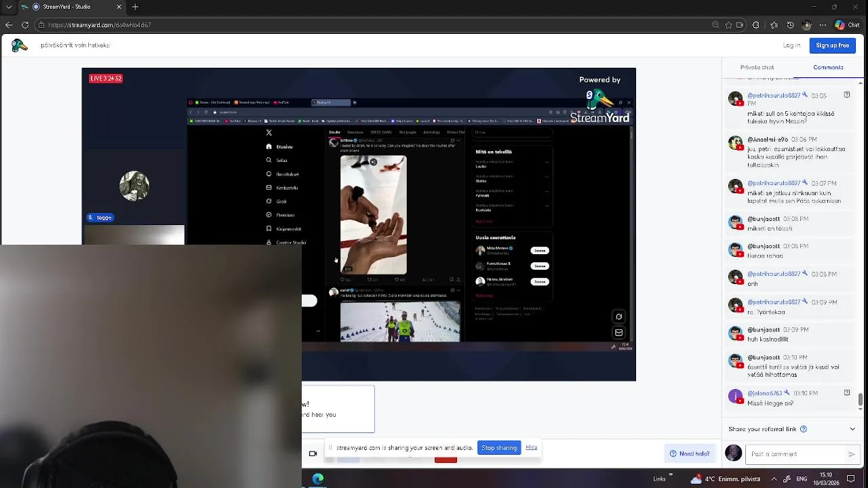The image size is (868, 488).
Task: Follow Hannu Järvinen in Uusia seurattavia
Action: (x=539, y=281)
